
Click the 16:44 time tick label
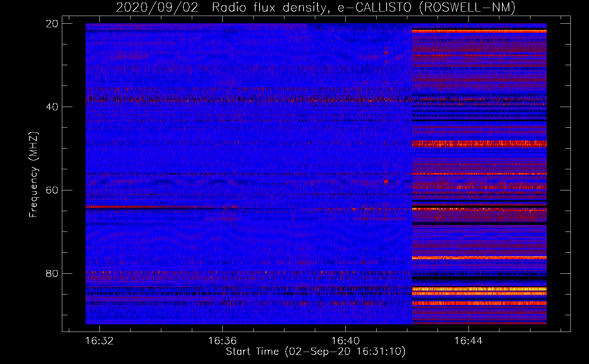click(469, 341)
